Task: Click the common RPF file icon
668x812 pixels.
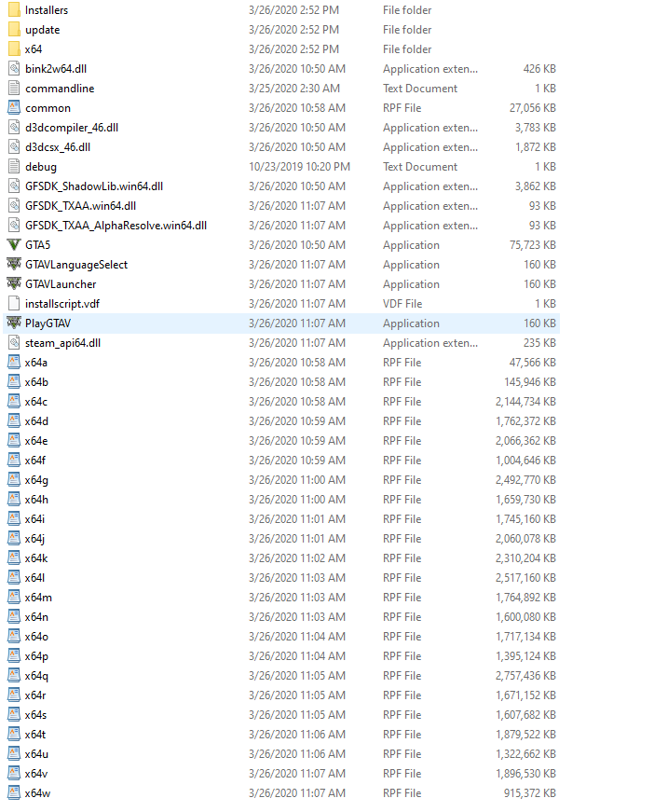Action: click(15, 108)
